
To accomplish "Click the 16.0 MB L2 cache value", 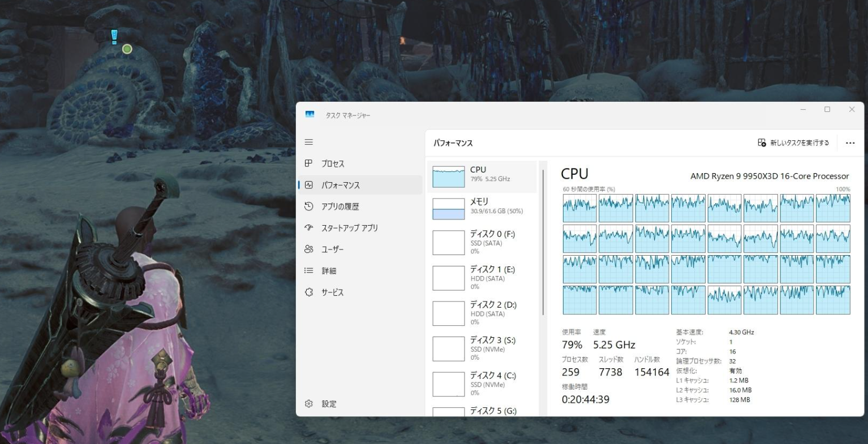I will click(x=740, y=390).
